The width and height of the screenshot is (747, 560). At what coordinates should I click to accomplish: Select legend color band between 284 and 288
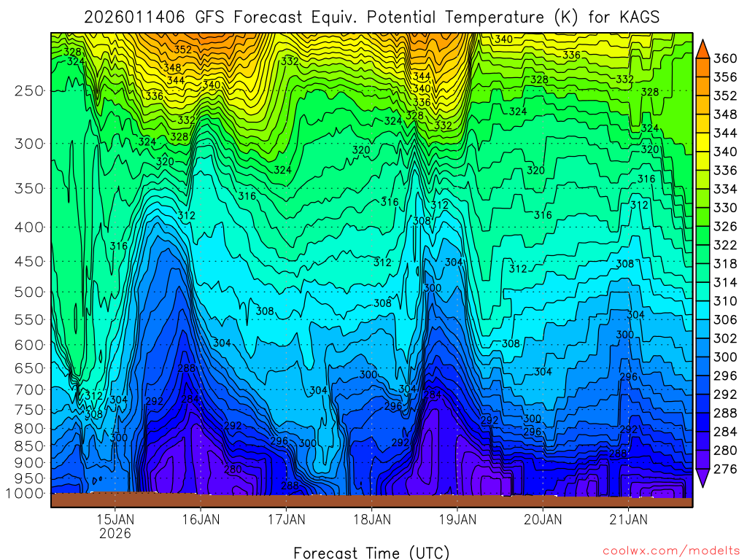click(x=703, y=422)
